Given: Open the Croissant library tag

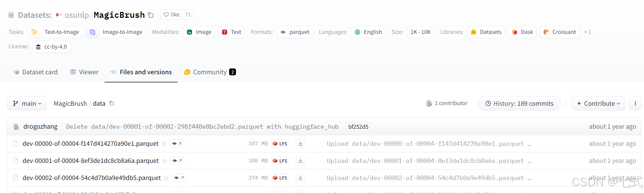Looking at the screenshot, I should coord(560,32).
